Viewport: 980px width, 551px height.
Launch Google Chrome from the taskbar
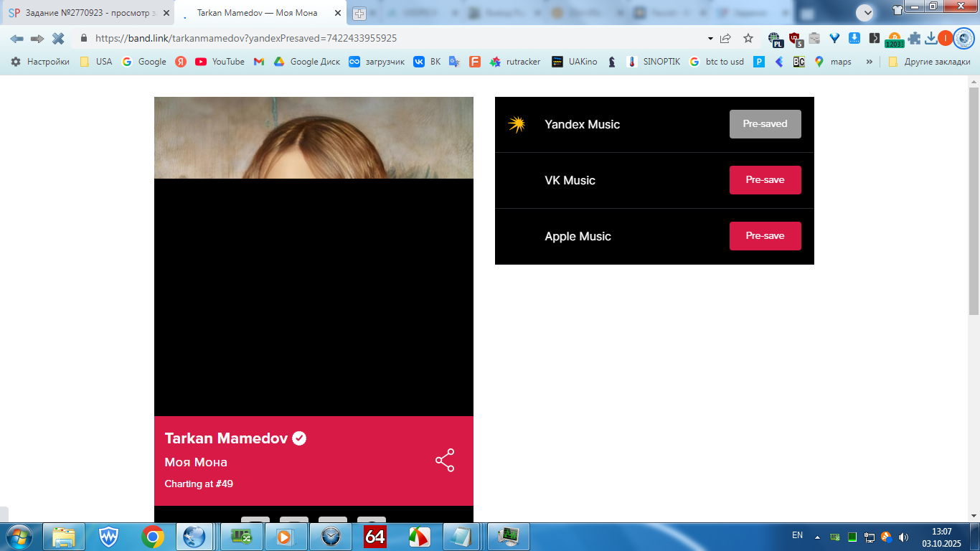(152, 537)
